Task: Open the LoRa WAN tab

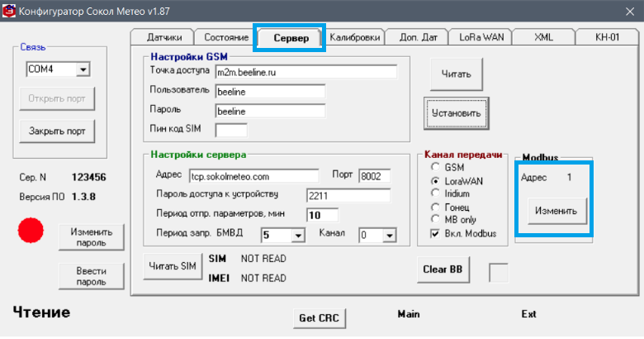Action: click(481, 37)
